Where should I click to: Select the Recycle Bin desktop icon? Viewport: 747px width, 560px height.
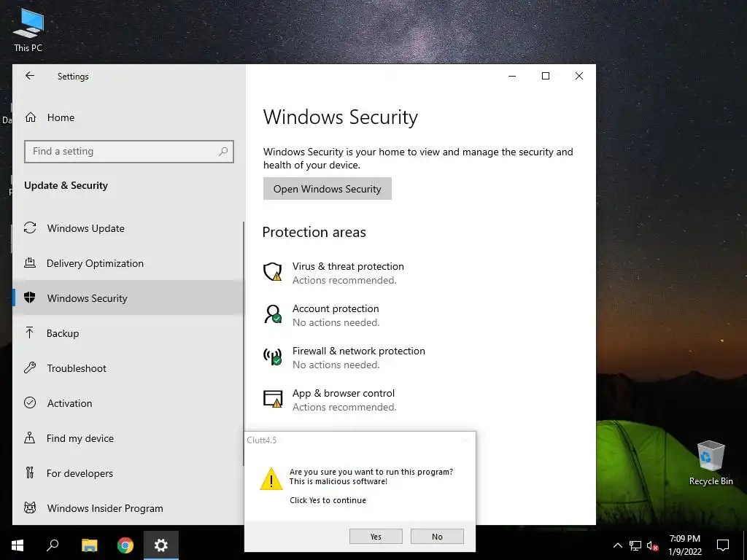tap(711, 462)
